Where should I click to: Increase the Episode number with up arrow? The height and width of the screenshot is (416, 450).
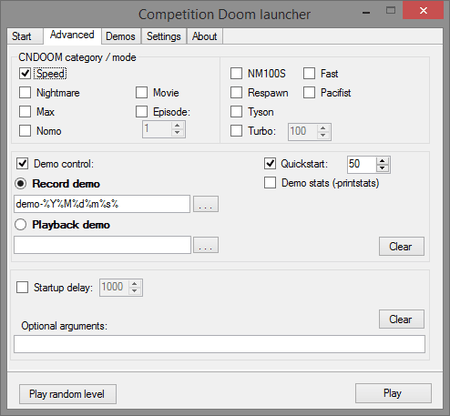tap(177, 125)
